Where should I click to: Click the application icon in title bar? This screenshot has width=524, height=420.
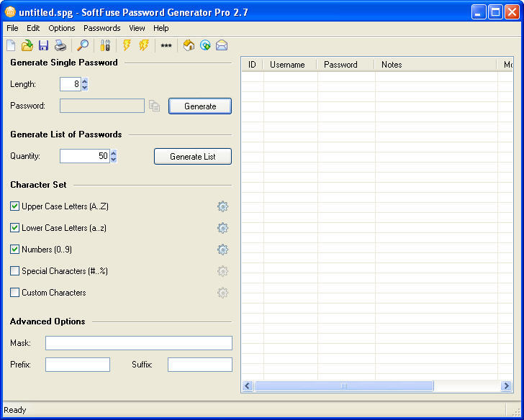(10, 12)
